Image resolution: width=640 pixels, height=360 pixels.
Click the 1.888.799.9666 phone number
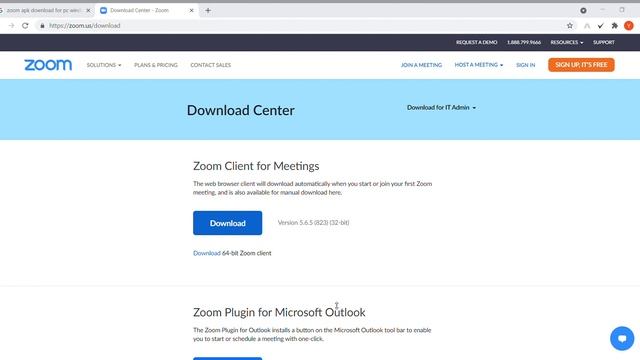tap(524, 42)
